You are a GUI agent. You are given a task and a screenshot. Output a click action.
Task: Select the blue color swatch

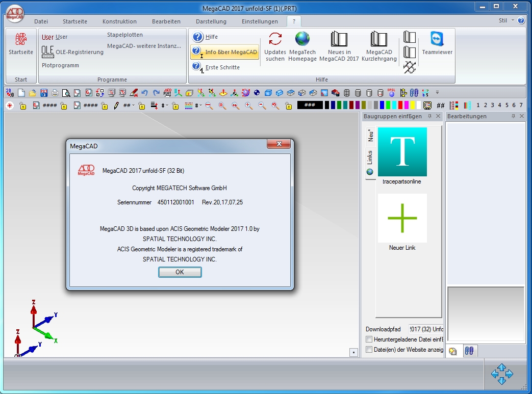click(x=382, y=106)
